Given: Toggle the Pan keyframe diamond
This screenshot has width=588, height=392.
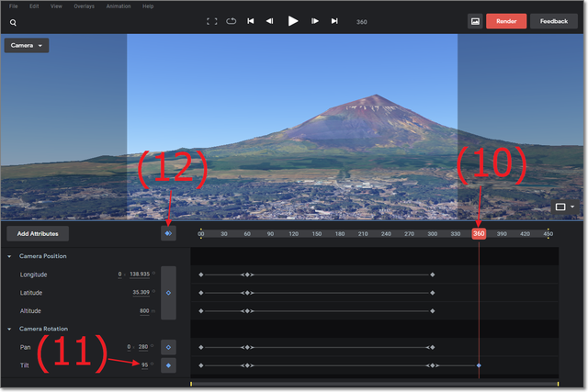Looking at the screenshot, I should click(x=168, y=348).
